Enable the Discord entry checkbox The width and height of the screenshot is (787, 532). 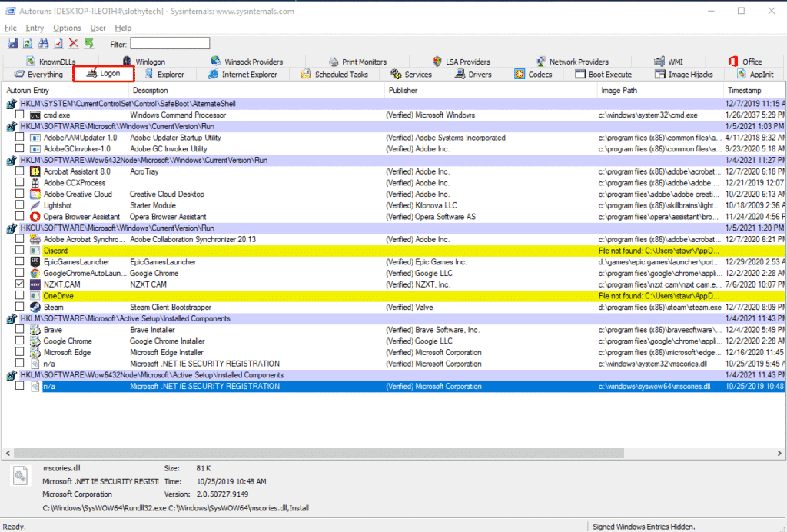click(x=19, y=251)
